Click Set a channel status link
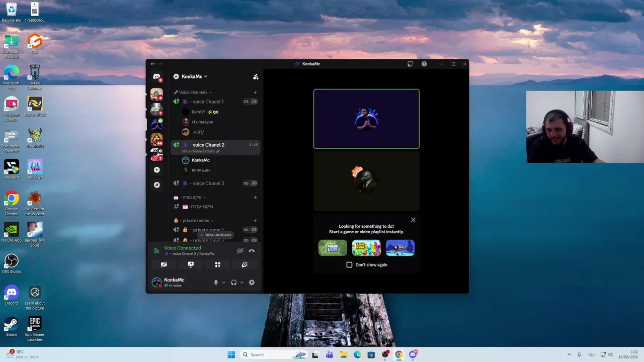The width and height of the screenshot is (644, 362). click(x=200, y=151)
